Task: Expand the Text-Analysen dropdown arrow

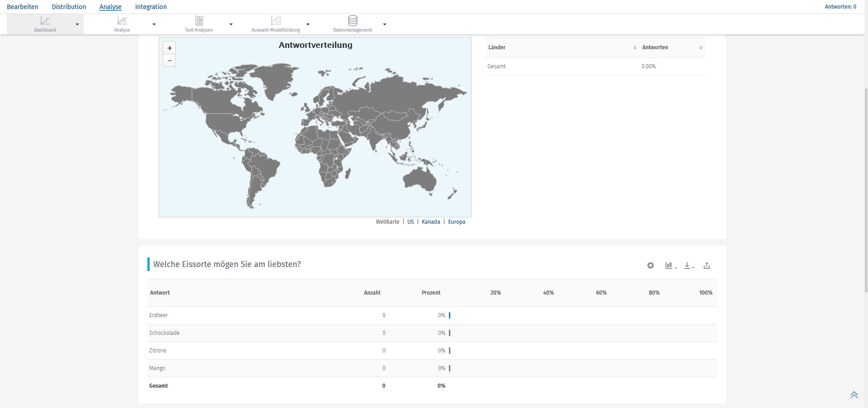Action: [231, 24]
